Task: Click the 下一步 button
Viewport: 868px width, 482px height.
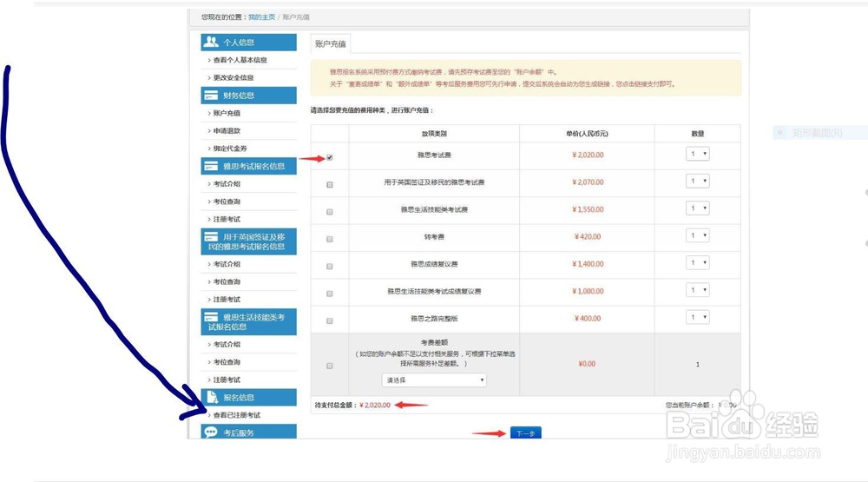Action: pyautogui.click(x=525, y=432)
